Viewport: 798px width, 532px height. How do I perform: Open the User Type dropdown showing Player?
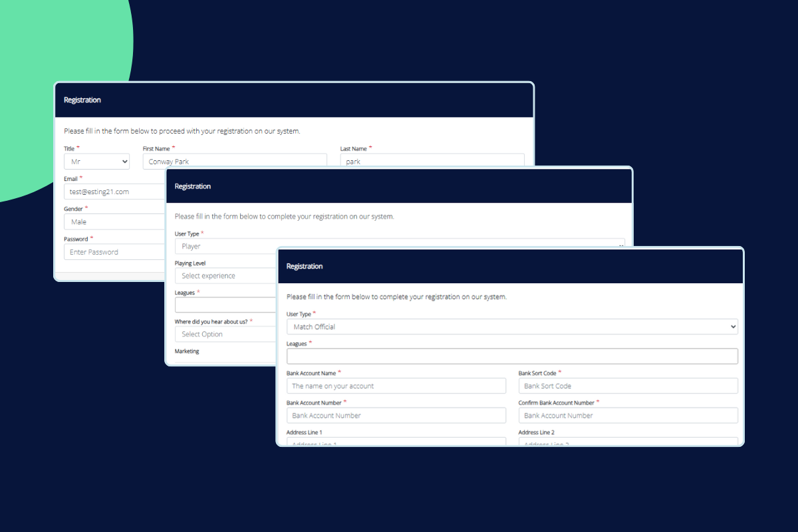click(x=400, y=245)
